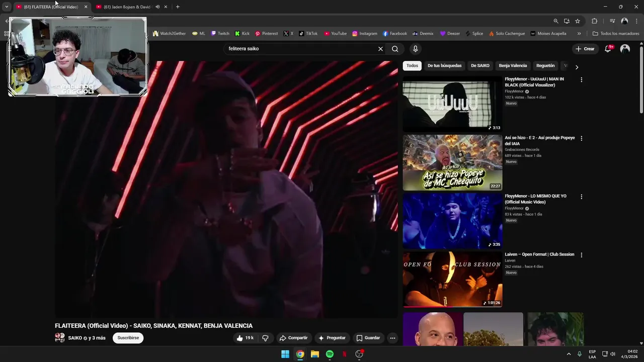644x362 pixels.
Task: Open the Kick bookmark
Action: point(242,34)
